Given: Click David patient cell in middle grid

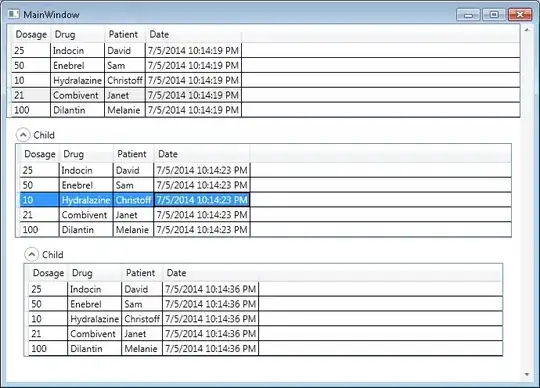Looking at the screenshot, I should [x=134, y=170].
